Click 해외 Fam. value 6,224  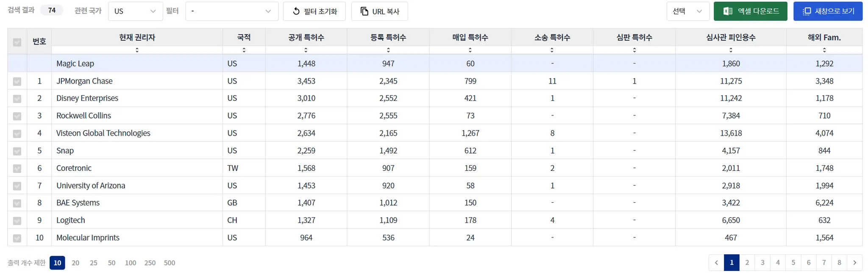pos(824,203)
